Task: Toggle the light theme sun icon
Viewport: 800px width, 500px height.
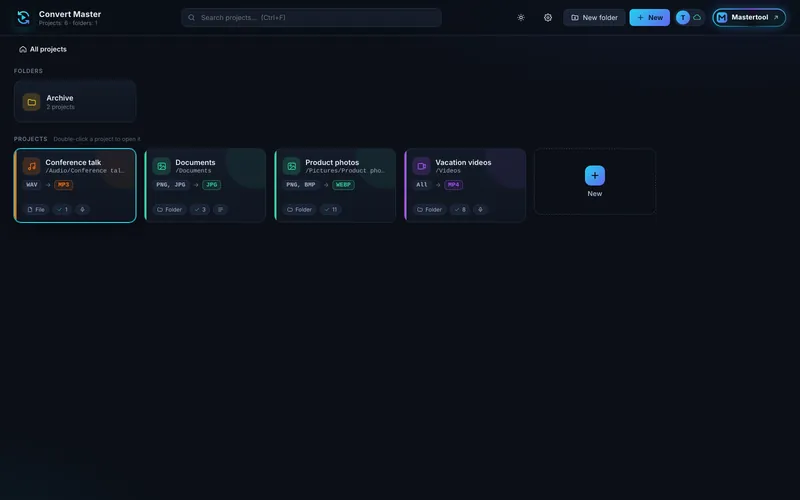Action: coord(520,17)
